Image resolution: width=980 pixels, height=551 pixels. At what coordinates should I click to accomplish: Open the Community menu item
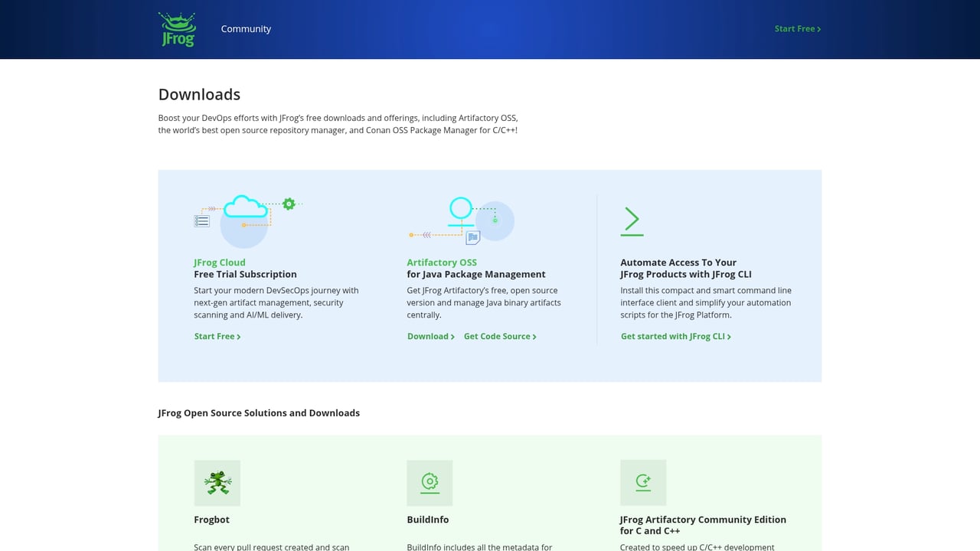pos(246,28)
